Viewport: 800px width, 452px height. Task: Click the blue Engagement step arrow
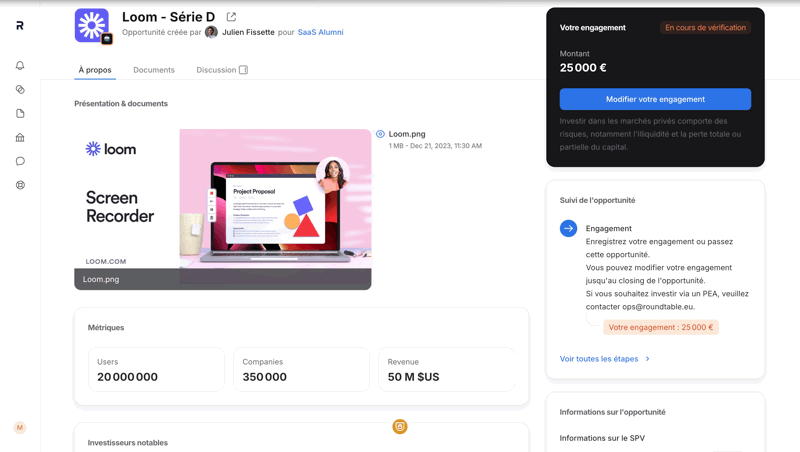[x=568, y=228]
